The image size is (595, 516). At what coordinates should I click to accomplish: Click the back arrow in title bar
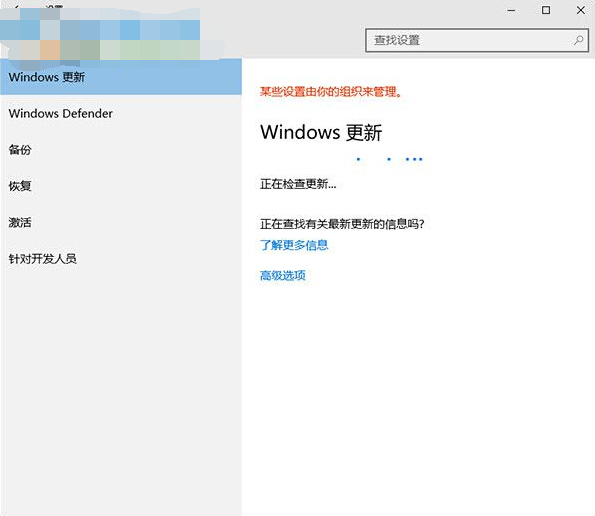[x=17, y=7]
